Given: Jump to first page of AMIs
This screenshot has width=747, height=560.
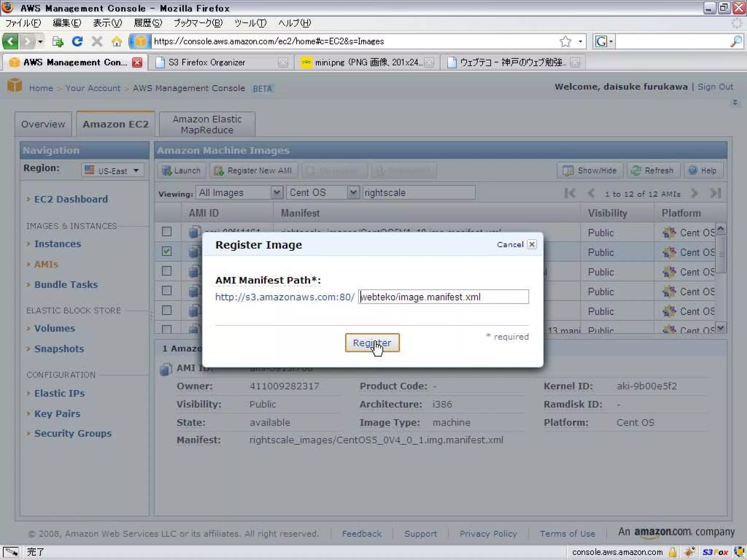Looking at the screenshot, I should [570, 193].
